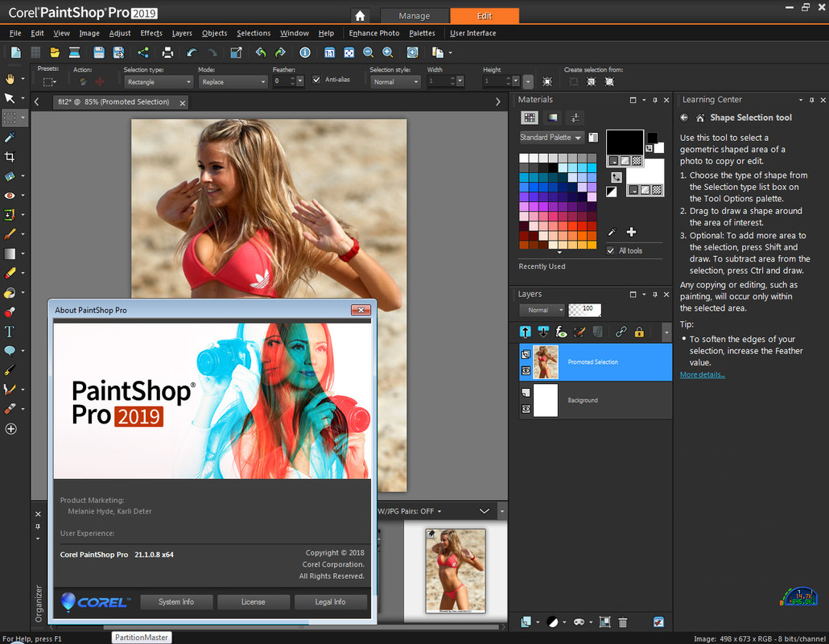Open the Selection type dropdown
This screenshot has width=829, height=644.
pyautogui.click(x=158, y=82)
